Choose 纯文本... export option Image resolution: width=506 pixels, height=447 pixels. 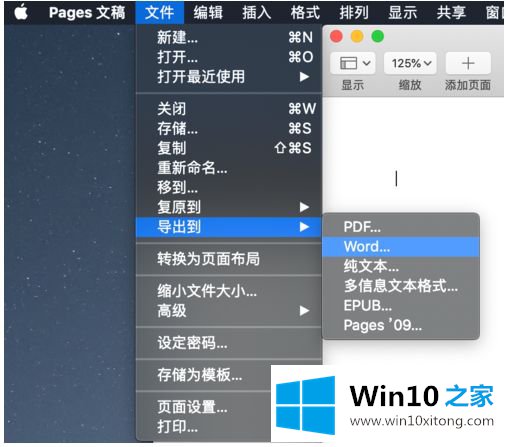point(401,266)
